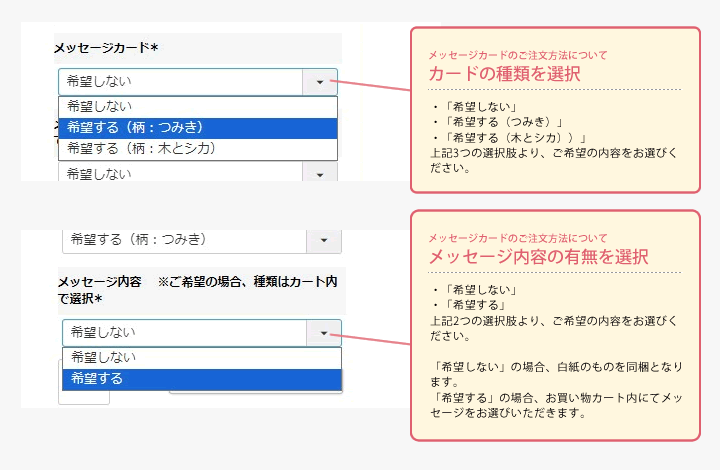Open the partially hidden 希望しない dropdown arrow below the list

coord(320,173)
